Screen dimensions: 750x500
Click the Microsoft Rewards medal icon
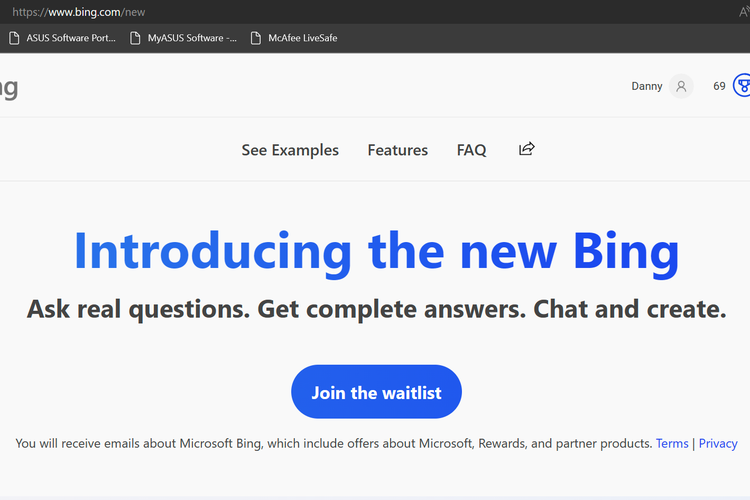point(742,86)
